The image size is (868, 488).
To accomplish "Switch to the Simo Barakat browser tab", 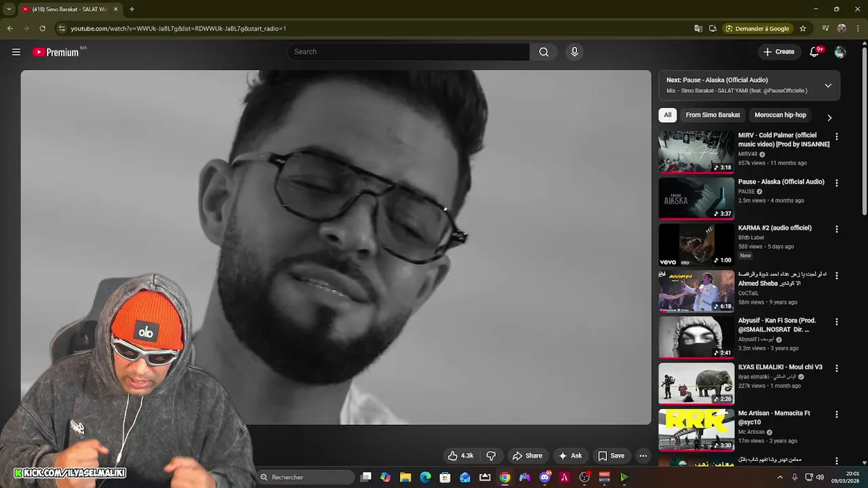I will point(69,9).
